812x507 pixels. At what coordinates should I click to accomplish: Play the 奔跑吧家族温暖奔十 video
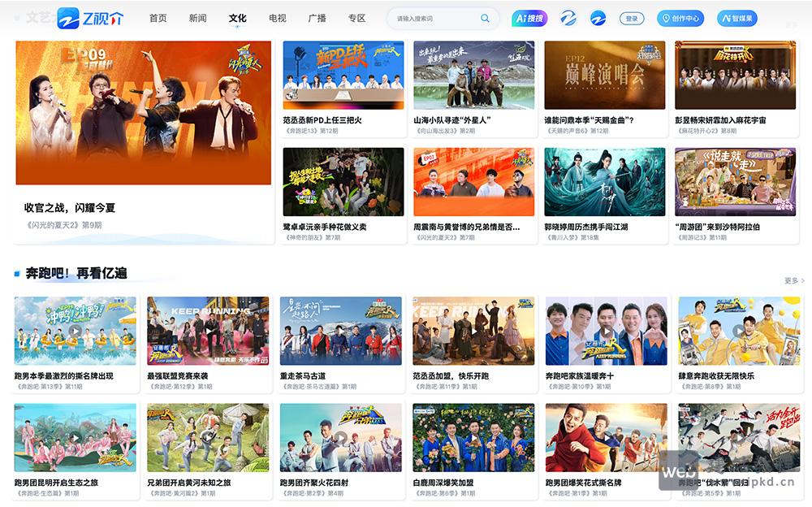click(607, 331)
